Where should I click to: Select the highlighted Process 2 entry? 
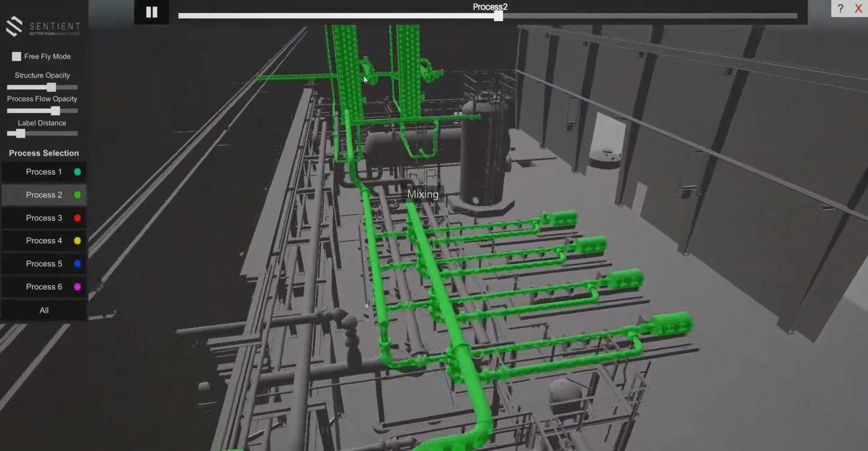click(x=44, y=195)
